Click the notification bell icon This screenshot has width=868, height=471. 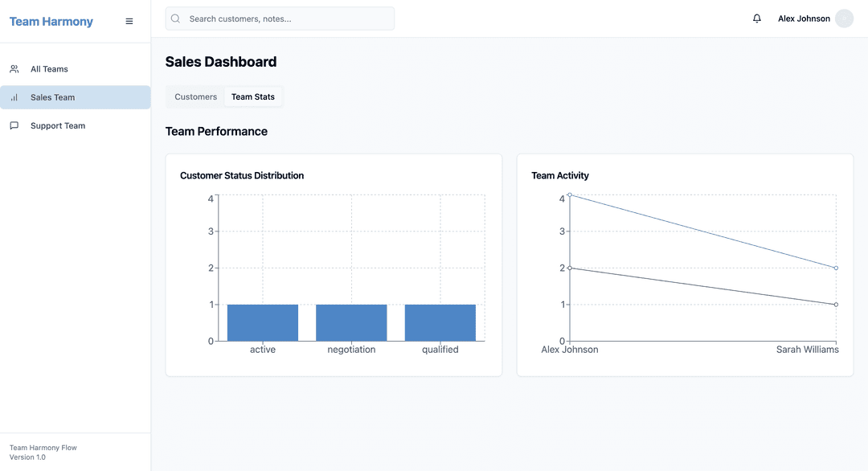click(756, 18)
